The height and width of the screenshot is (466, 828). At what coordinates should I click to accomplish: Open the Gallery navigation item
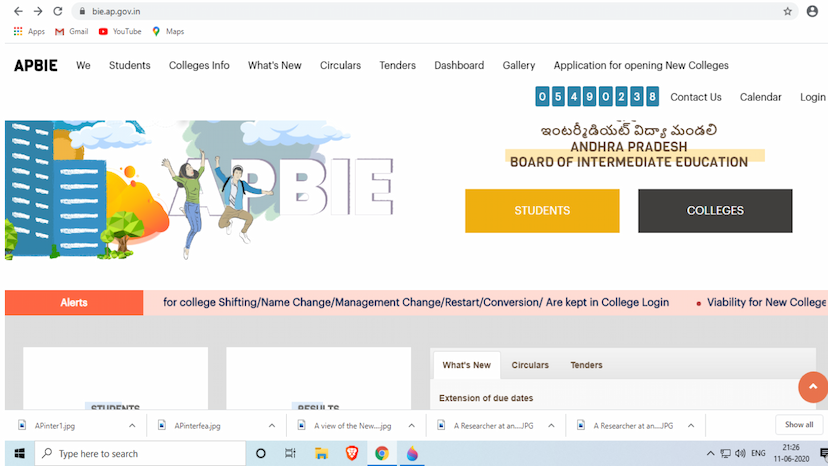pos(519,66)
